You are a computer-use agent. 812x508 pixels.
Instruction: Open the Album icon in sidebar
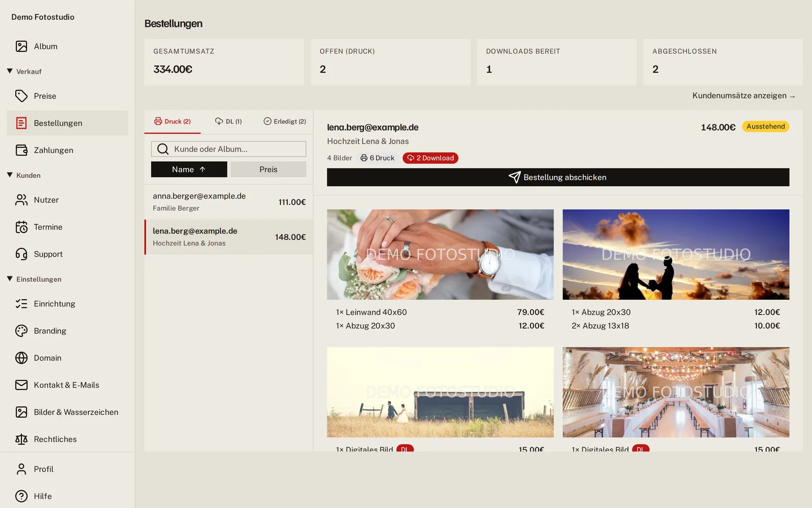[x=21, y=46]
